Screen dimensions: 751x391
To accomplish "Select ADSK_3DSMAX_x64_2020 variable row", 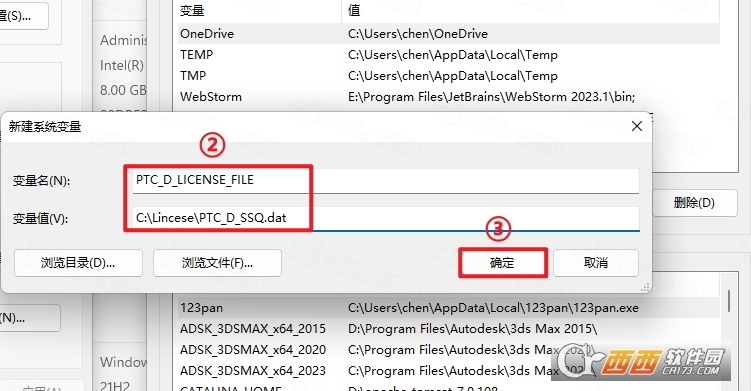I will (449, 350).
